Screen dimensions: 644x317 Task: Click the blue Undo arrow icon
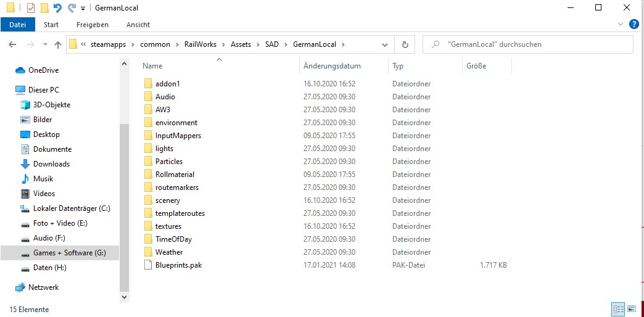point(57,8)
